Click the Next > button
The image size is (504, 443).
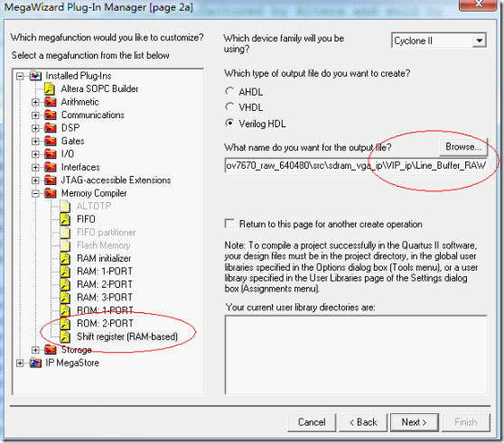click(415, 422)
